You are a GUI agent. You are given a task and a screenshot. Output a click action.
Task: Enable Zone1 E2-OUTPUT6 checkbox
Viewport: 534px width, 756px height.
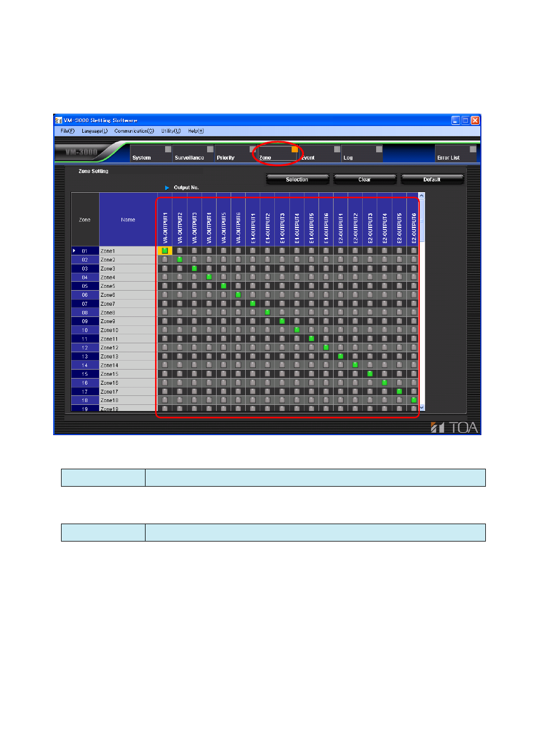point(414,251)
